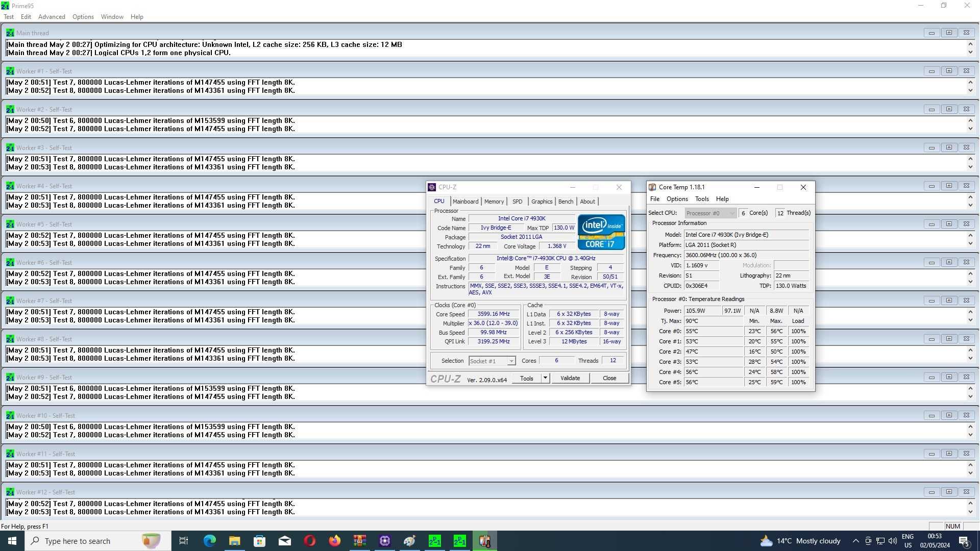Viewport: 980px width, 551px height.
Task: Click the Core Temp Tools menu icon
Action: coord(702,198)
